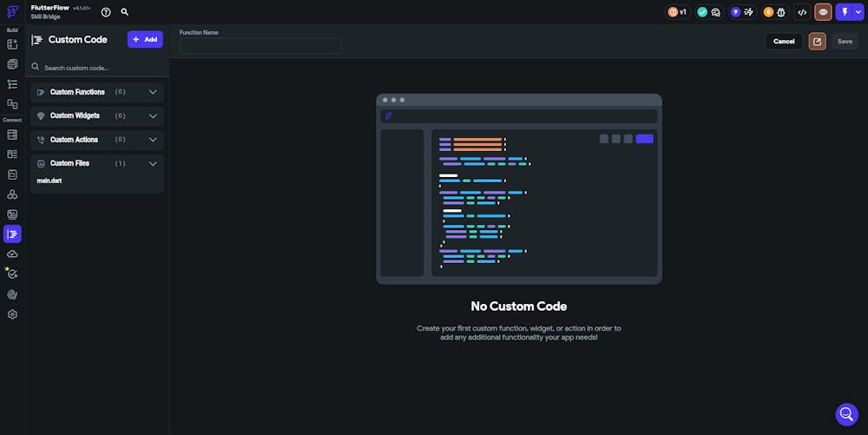Click the open-in-external-editor icon beside Cancel
The height and width of the screenshot is (435, 868).
[817, 41]
